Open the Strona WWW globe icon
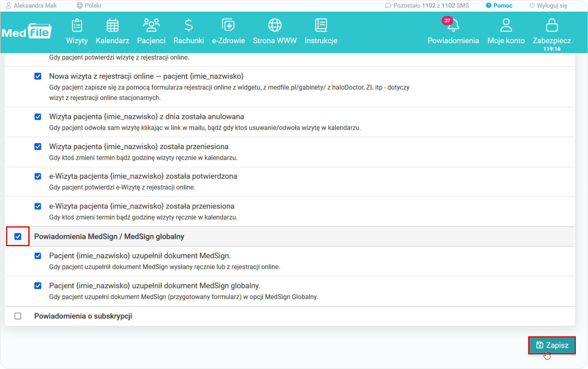This screenshot has width=588, height=369. pyautogui.click(x=275, y=25)
